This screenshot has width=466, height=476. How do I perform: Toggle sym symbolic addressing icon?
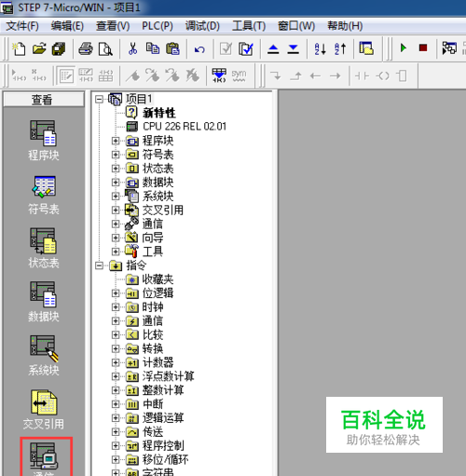click(x=239, y=75)
